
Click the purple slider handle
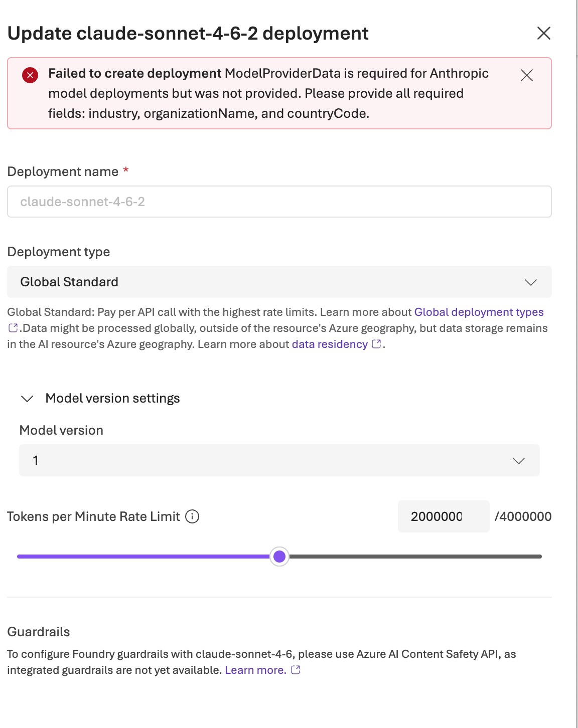tap(279, 556)
